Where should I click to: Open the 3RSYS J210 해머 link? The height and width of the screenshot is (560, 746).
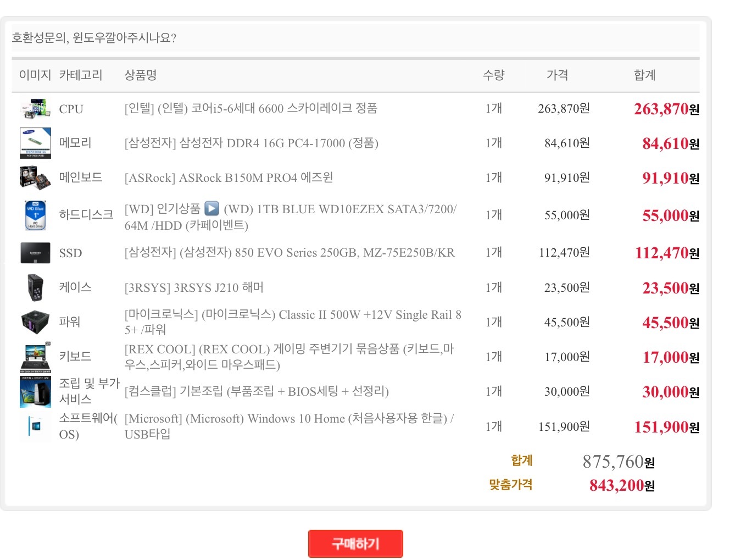194,287
